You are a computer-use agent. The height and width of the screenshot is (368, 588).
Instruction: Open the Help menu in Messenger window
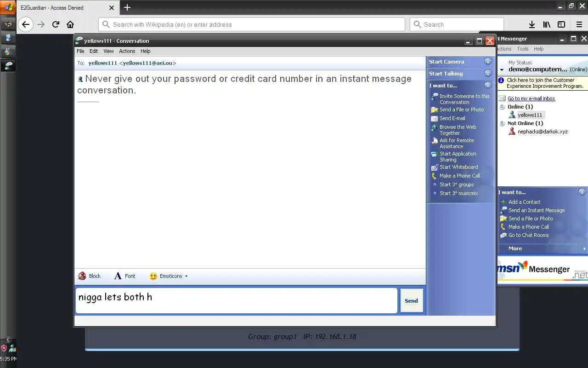click(539, 49)
